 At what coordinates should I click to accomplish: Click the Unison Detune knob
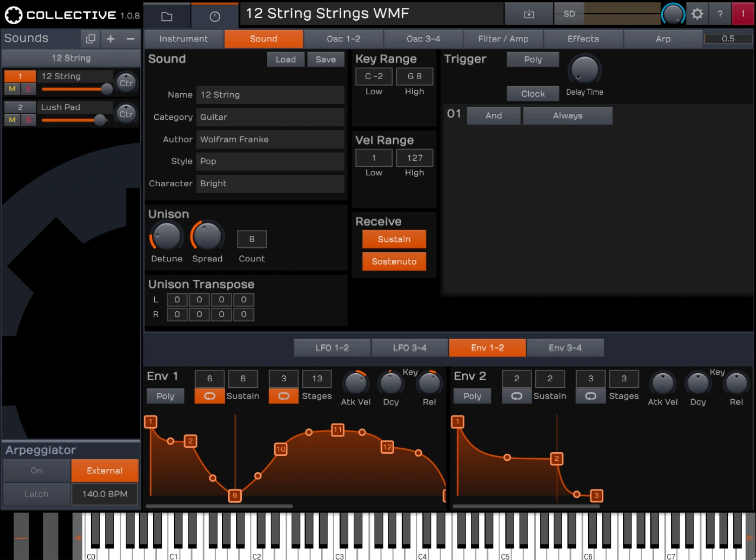pos(166,236)
